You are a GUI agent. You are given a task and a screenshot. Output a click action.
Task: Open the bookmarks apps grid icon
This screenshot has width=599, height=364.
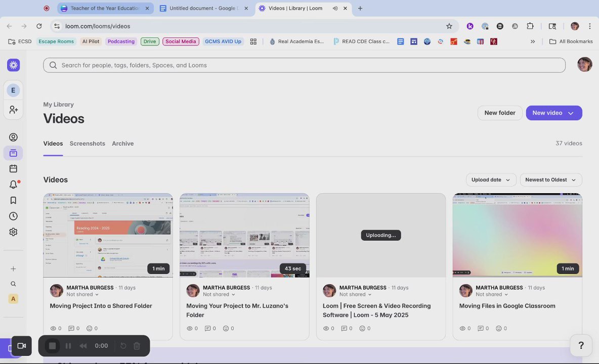click(253, 41)
